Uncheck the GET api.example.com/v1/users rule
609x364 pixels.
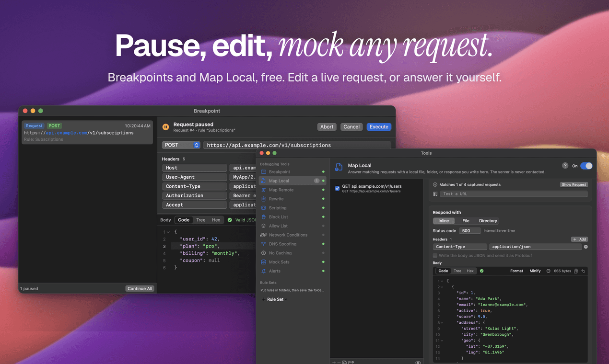[x=337, y=189]
